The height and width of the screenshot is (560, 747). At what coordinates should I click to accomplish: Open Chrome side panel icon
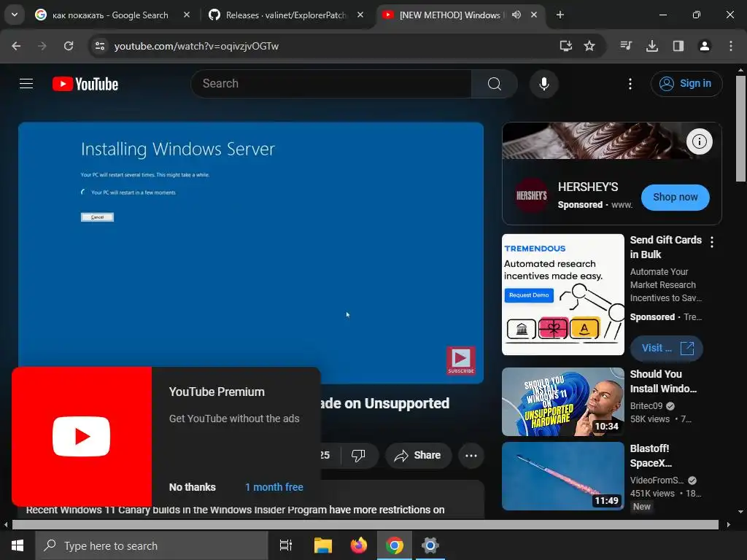pos(678,46)
